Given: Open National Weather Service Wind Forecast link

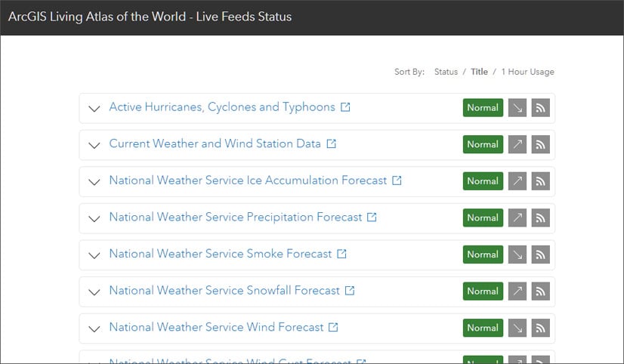Looking at the screenshot, I should coord(217,327).
